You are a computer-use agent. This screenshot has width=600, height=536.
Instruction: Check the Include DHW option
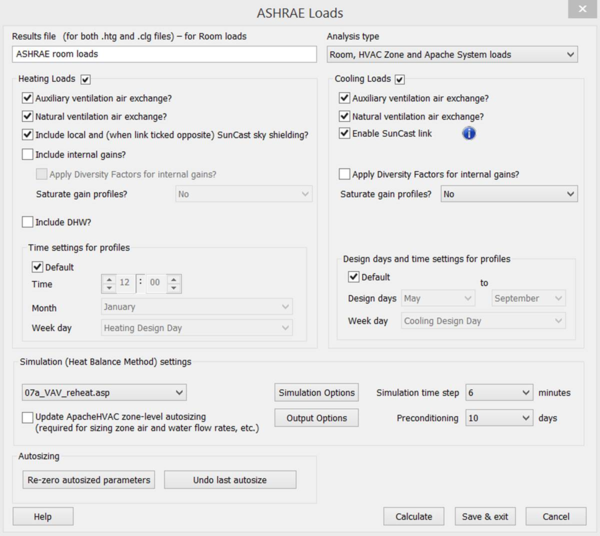(x=27, y=221)
